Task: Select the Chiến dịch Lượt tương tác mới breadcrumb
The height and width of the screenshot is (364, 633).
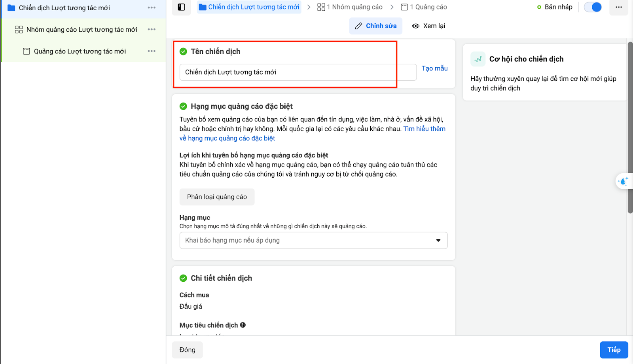Action: pos(249,7)
